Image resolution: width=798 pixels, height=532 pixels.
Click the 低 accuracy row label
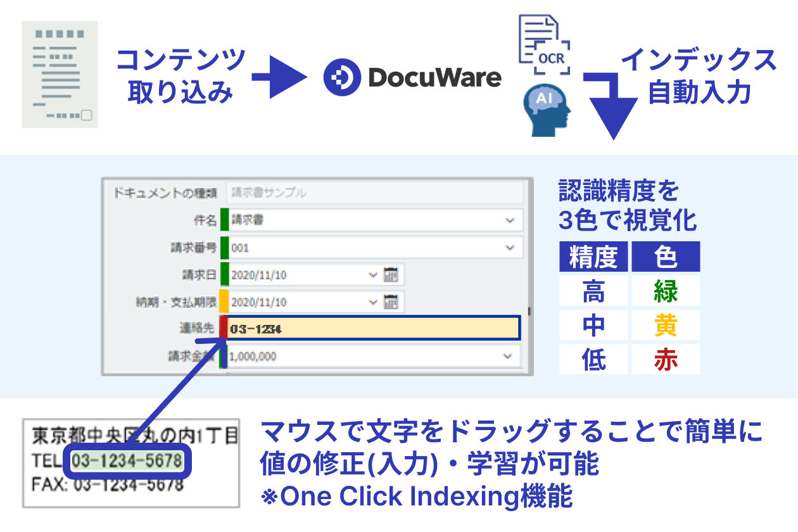(x=593, y=360)
